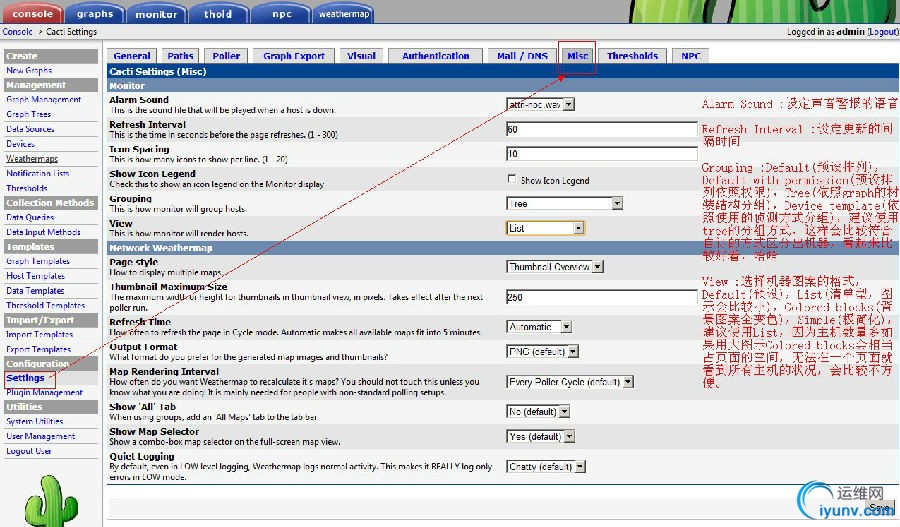Viewport: 900px width, 527px height.
Task: Open the View dropdown set to List
Action: (x=545, y=228)
